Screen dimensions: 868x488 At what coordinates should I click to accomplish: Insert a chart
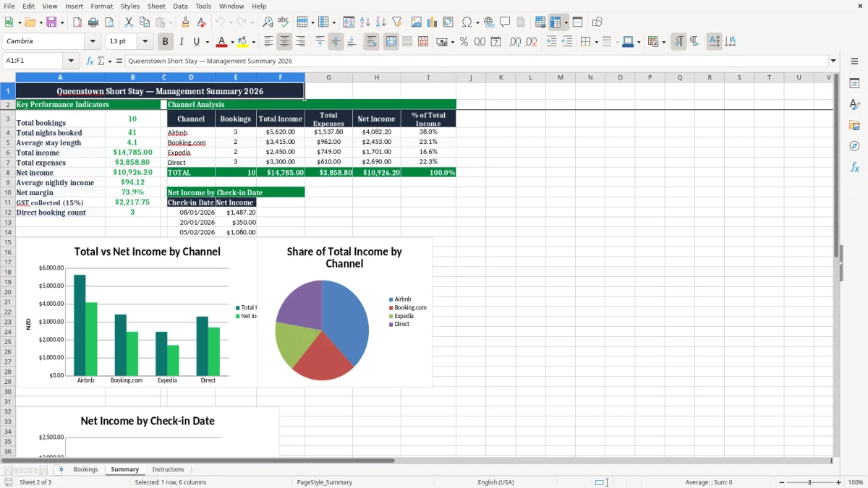[x=433, y=22]
